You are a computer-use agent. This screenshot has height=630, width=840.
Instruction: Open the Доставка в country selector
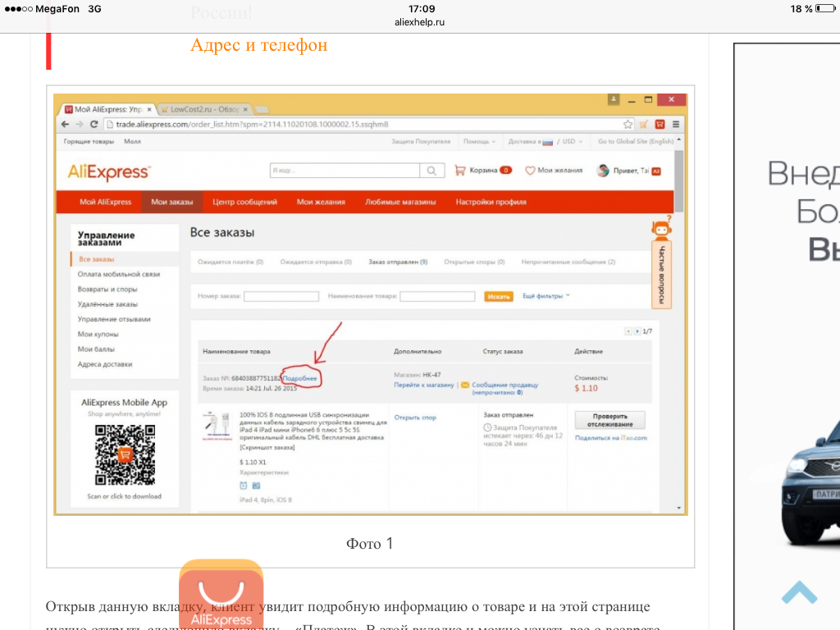[531, 141]
